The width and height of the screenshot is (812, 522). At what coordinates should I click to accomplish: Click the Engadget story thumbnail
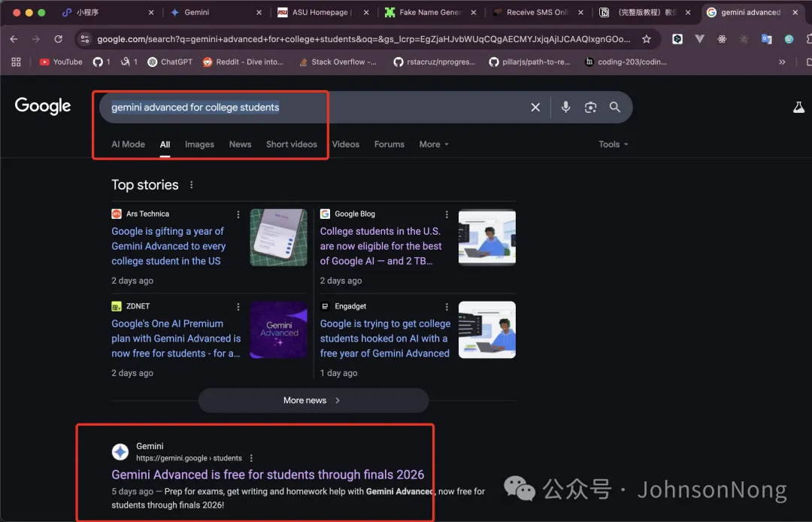[x=487, y=330]
